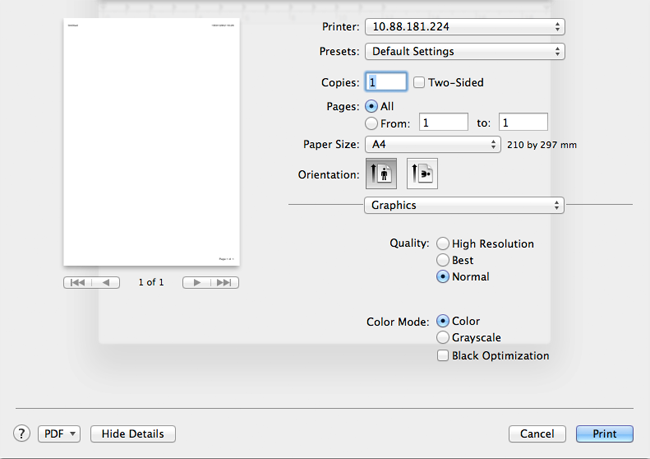This screenshot has width=650, height=459.
Task: Go to previous page in preview
Action: 106,283
